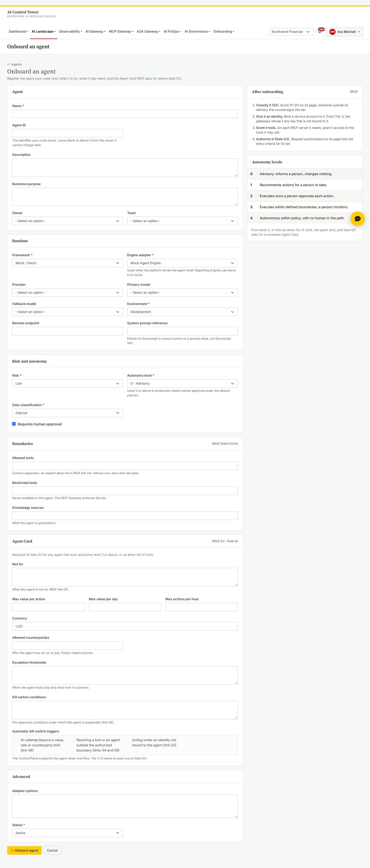Open the MCP Gateway menu
The width and height of the screenshot is (370, 868).
tap(121, 31)
